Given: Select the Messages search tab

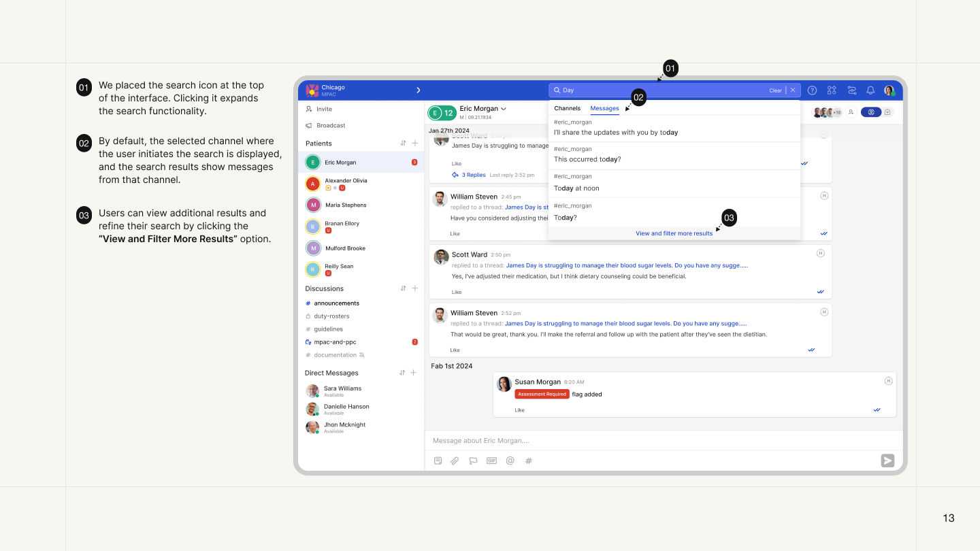Looking at the screenshot, I should pos(604,109).
